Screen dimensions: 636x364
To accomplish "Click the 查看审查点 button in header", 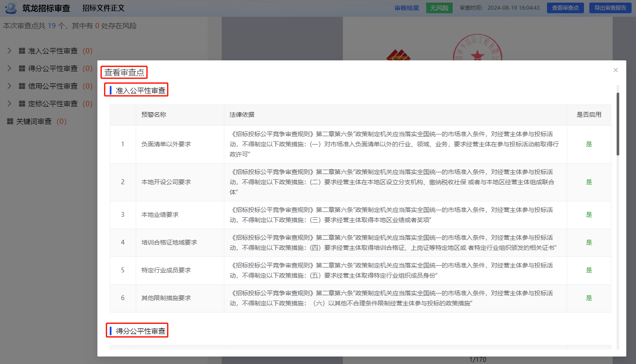I will [565, 8].
